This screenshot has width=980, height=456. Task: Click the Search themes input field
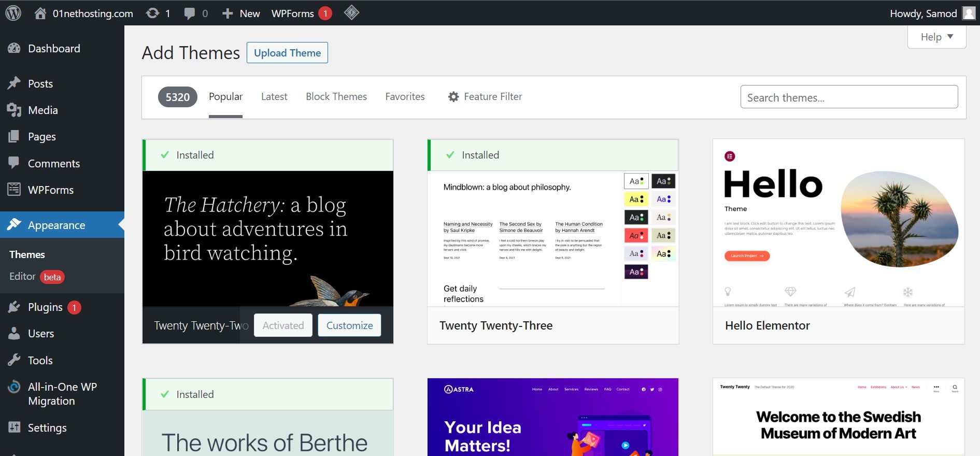849,97
